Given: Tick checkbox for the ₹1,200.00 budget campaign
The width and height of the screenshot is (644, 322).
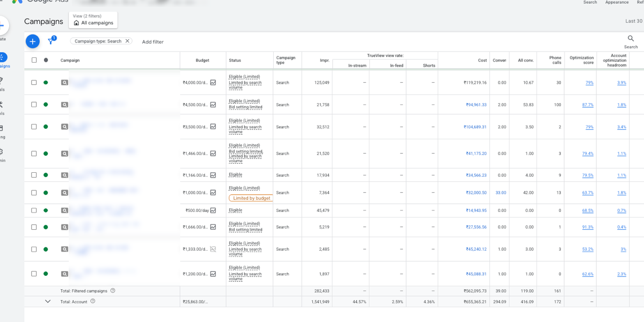Looking at the screenshot, I should [34, 274].
